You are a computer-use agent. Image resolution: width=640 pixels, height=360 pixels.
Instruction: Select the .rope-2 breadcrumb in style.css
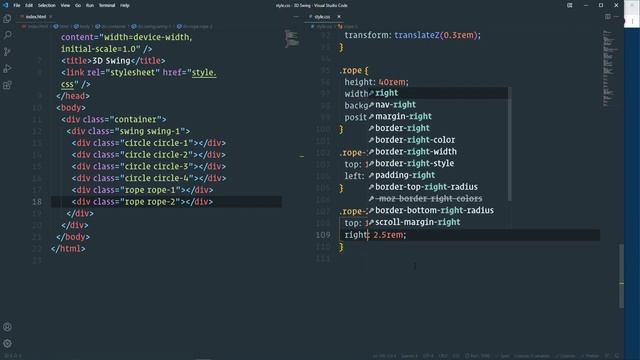(348, 27)
